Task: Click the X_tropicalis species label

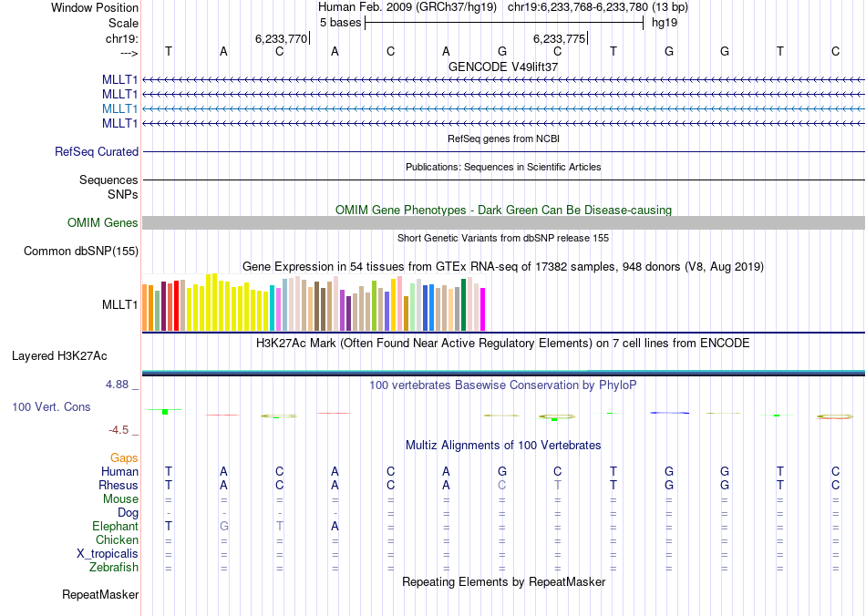Action: point(108,554)
